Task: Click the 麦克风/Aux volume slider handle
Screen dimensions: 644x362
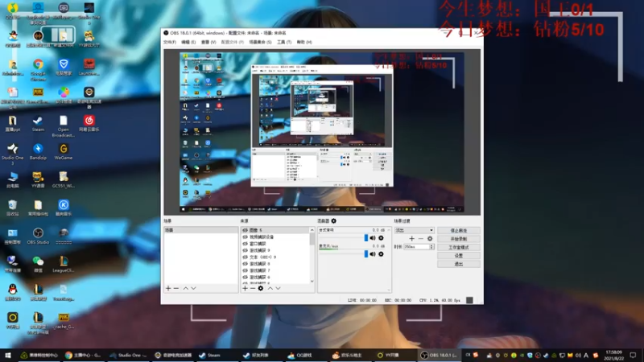Action: point(366,254)
